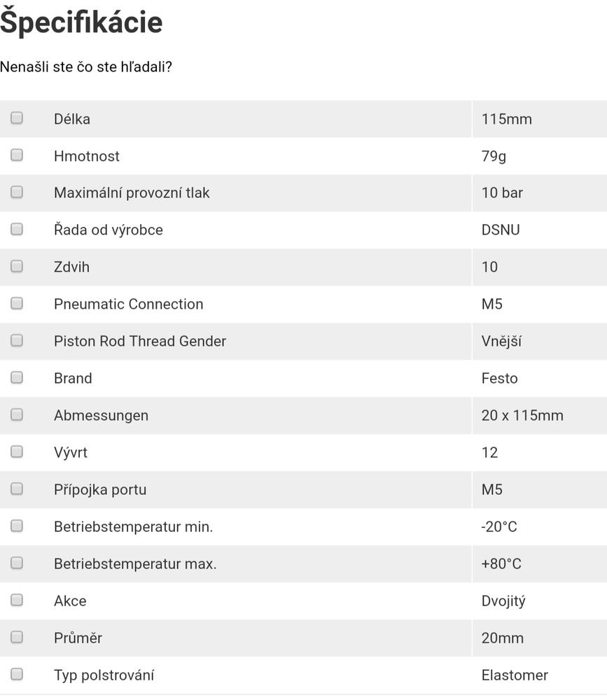607x700 pixels.
Task: Click the Elastomer cushioning value
Action: point(515,675)
